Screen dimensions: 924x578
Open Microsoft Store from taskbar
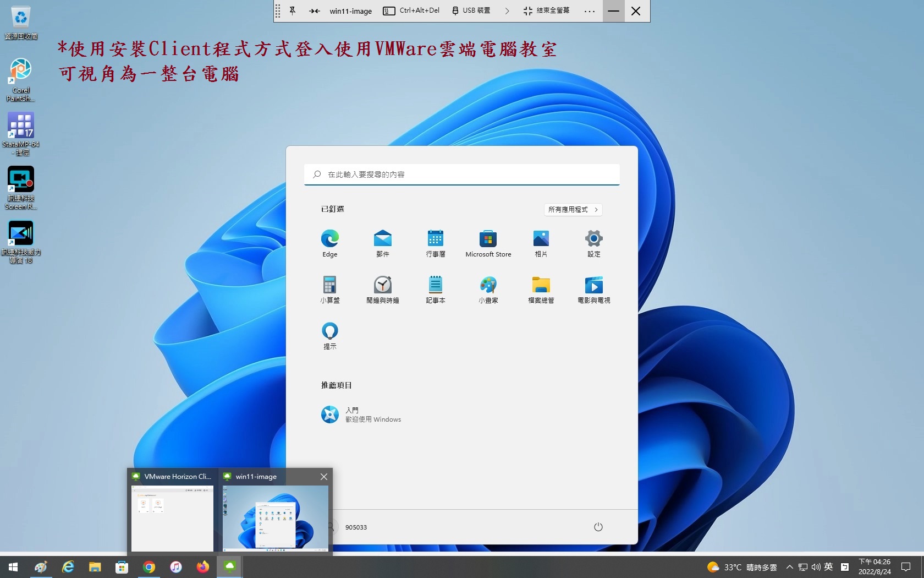click(x=122, y=567)
